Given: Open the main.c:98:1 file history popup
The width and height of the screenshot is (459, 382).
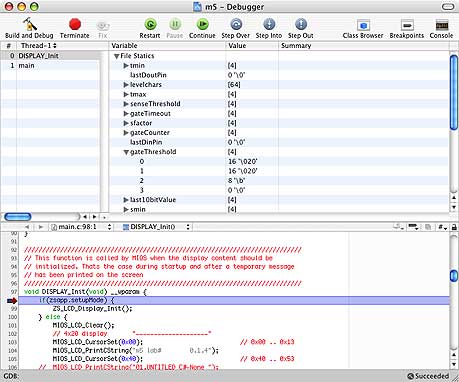Looking at the screenshot, I should click(x=81, y=227).
